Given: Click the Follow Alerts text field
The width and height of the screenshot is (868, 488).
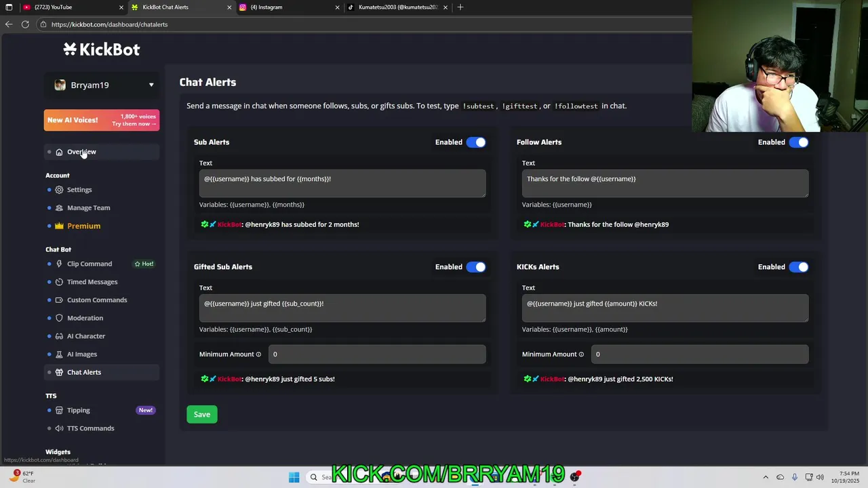Looking at the screenshot, I should coord(665,184).
